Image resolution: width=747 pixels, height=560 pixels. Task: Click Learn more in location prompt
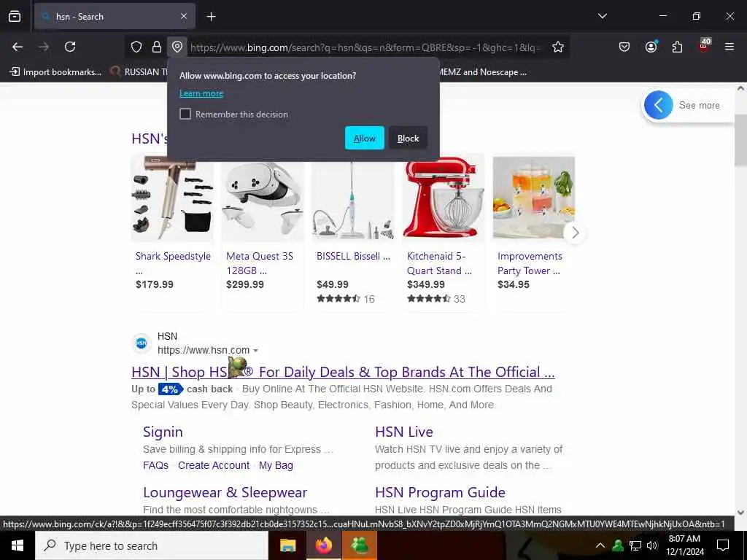pos(201,93)
